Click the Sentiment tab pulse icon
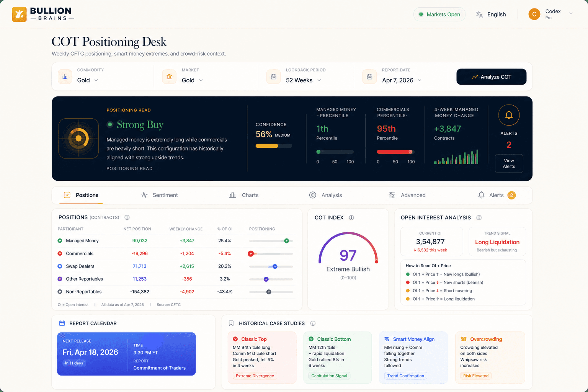Viewport: 588px width, 392px height. tap(144, 195)
